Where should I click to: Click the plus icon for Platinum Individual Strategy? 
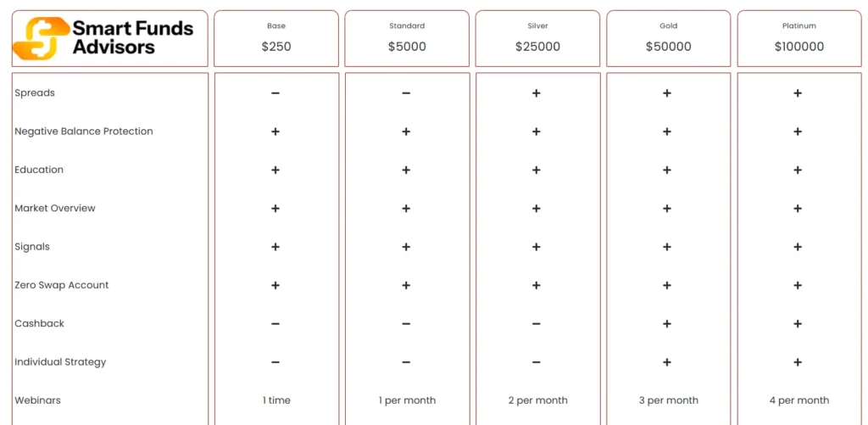798,362
